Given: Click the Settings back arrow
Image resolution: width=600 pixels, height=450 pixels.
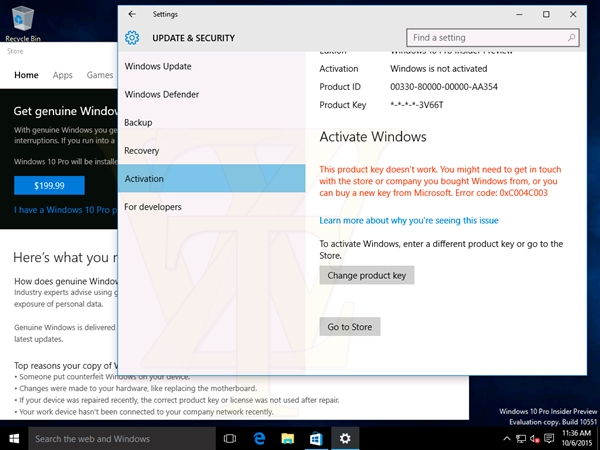Looking at the screenshot, I should click(132, 14).
